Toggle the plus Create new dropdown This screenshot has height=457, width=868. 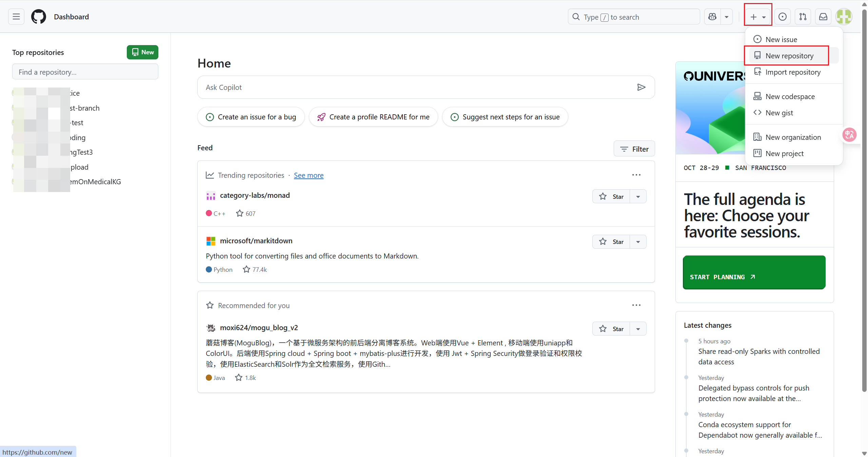[x=758, y=17]
